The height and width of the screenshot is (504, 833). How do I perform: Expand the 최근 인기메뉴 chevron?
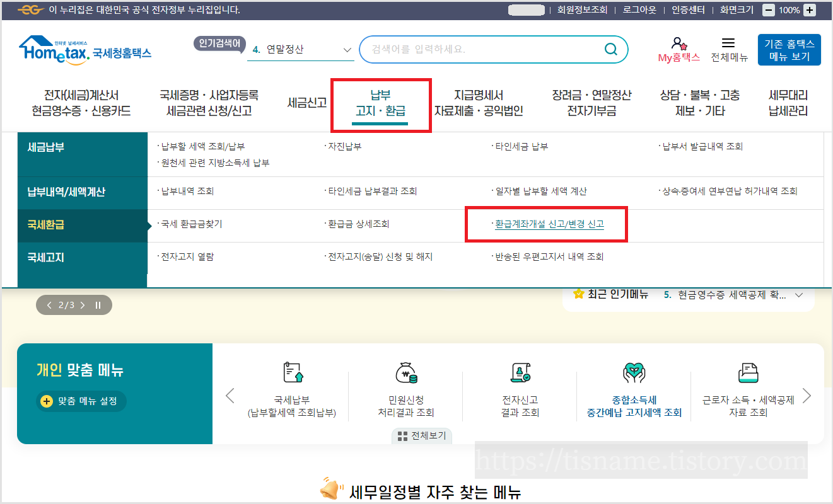[x=799, y=295]
